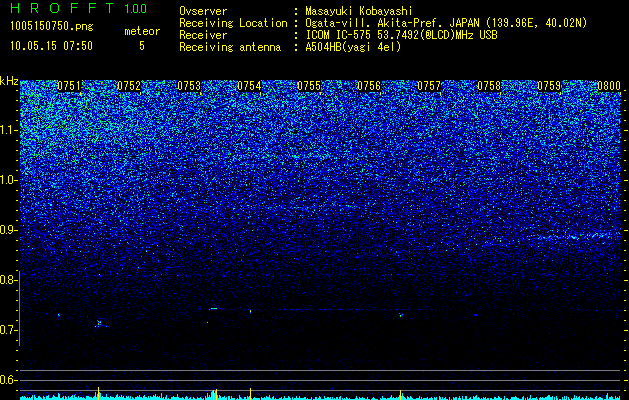Click the yellow echo dot near 0754
Screen dimensions: 629x400
pyautogui.click(x=250, y=311)
